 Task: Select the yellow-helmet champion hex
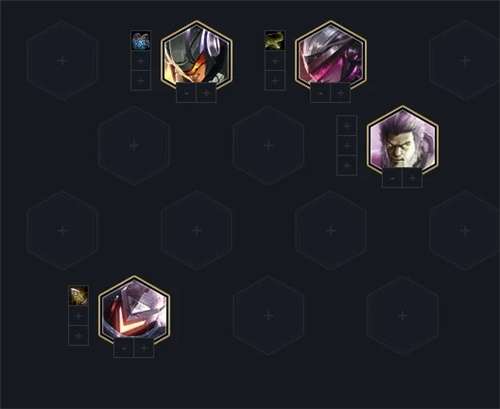(196, 55)
